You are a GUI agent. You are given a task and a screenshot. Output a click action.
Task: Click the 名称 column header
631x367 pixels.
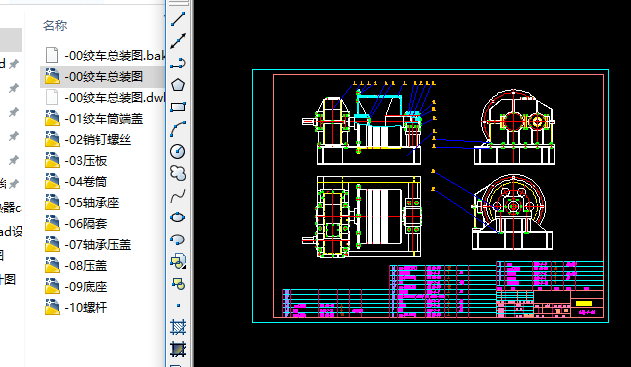coord(55,25)
